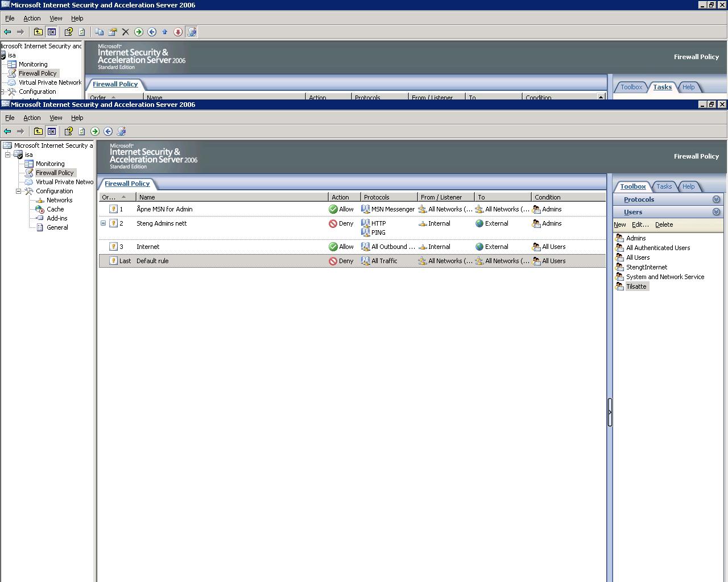Screen dimensions: 728x582
Task: Select 'All Authenticated Users' in Toolbox
Action: pyautogui.click(x=658, y=248)
